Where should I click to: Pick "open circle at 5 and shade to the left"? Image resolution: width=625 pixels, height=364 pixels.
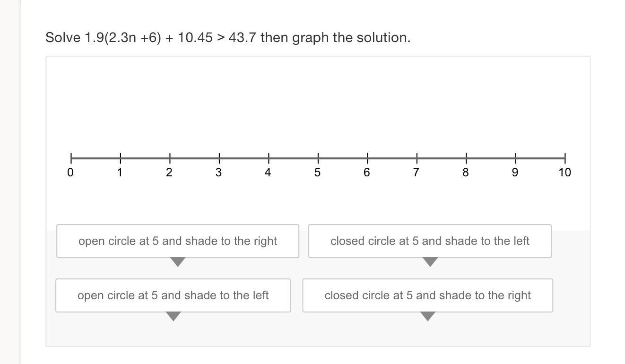[x=173, y=295]
